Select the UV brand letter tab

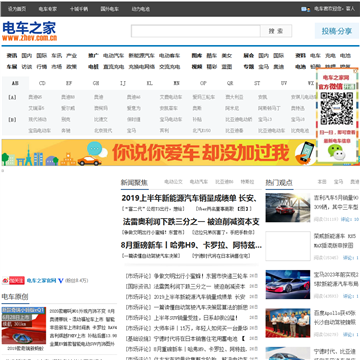tap(284, 83)
